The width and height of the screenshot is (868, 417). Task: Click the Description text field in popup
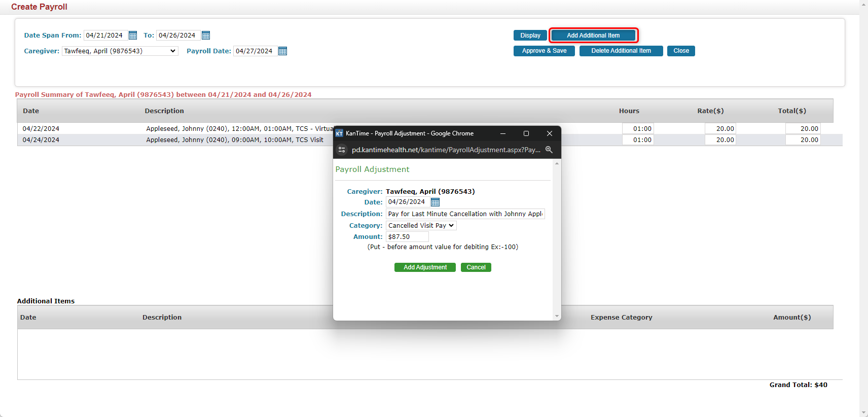coord(465,214)
